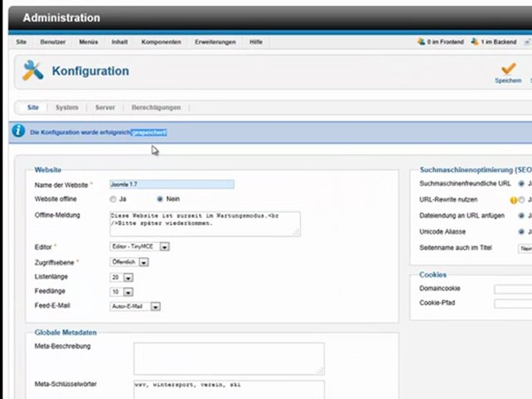This screenshot has height=399, width=532.
Task: Toggle the URL-Rewrite nutzen radio button
Action: coord(521,200)
